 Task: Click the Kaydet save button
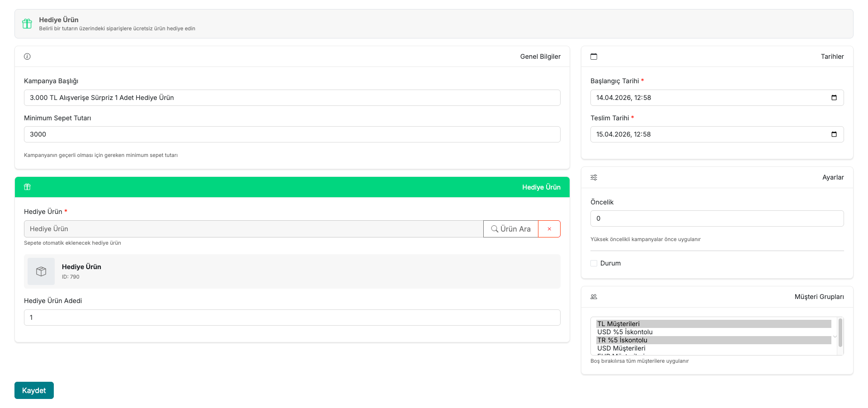point(34,390)
